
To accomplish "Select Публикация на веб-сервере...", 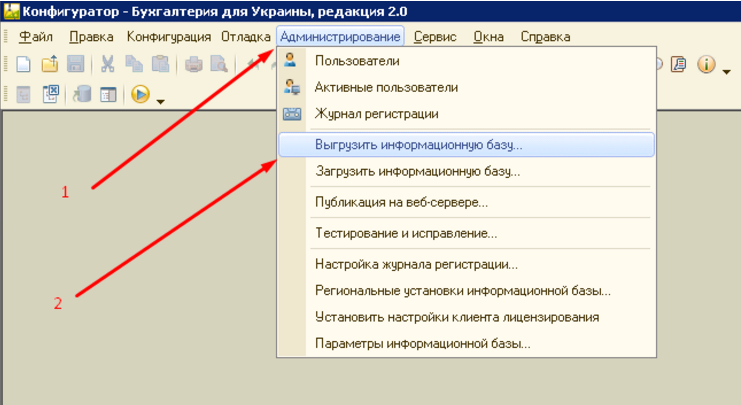I will 466,202.
